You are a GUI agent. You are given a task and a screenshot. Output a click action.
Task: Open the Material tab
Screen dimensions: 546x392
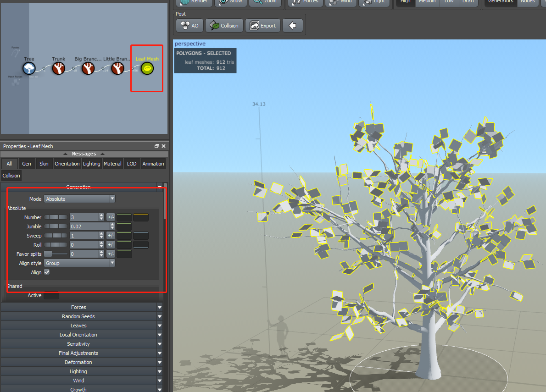click(112, 164)
